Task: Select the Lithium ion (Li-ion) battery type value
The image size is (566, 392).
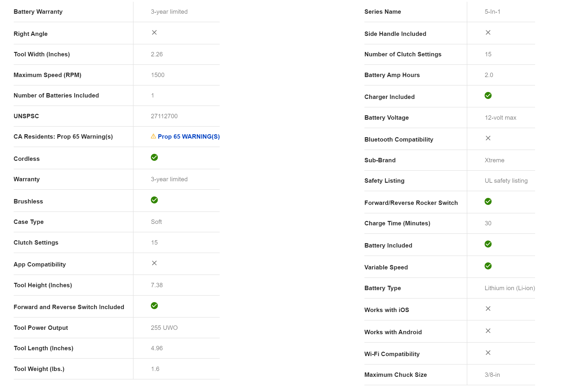Action: point(510,288)
